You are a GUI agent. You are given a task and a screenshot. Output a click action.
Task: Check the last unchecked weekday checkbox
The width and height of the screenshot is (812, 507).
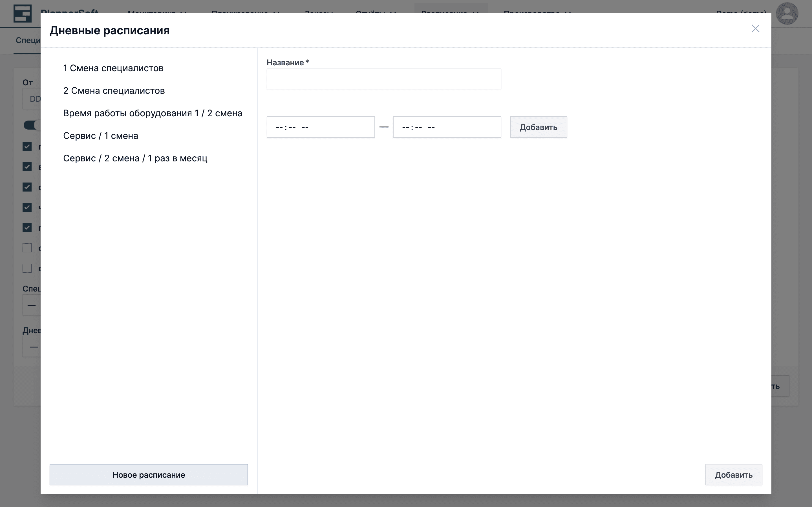[27, 268]
